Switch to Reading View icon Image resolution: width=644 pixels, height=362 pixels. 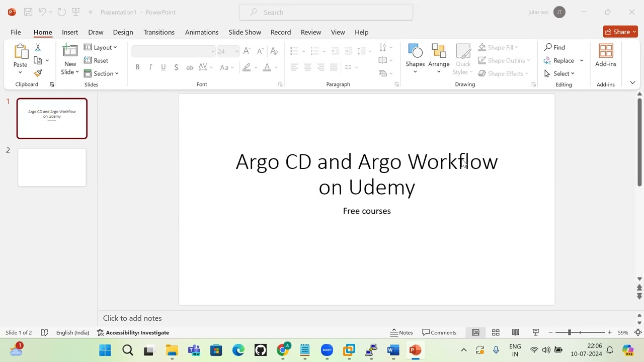(516, 332)
